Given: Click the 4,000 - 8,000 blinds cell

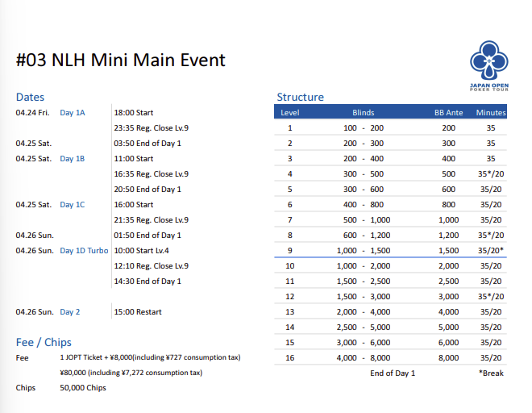Looking at the screenshot, I should [363, 357].
